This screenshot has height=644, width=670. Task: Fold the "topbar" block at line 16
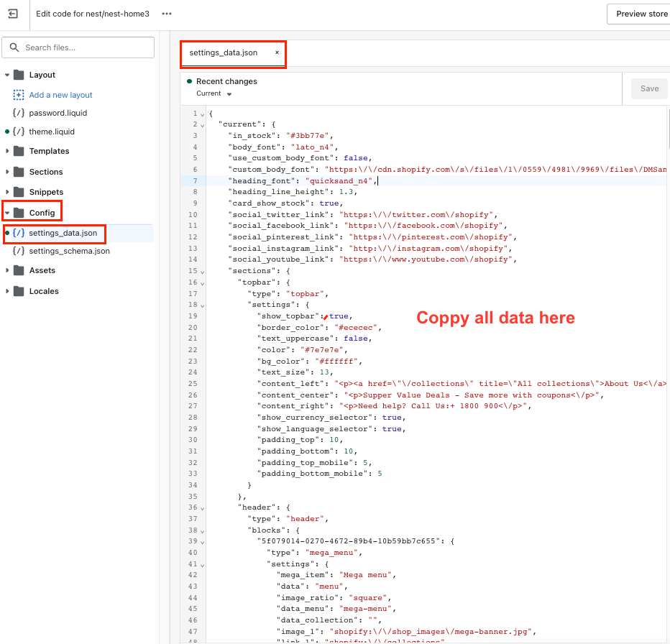[203, 283]
